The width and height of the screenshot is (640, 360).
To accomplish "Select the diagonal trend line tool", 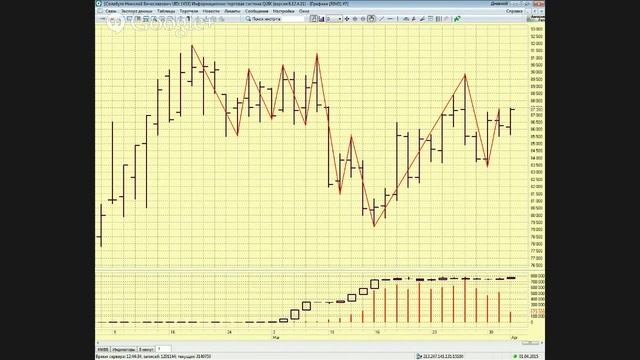I will pos(381,19).
